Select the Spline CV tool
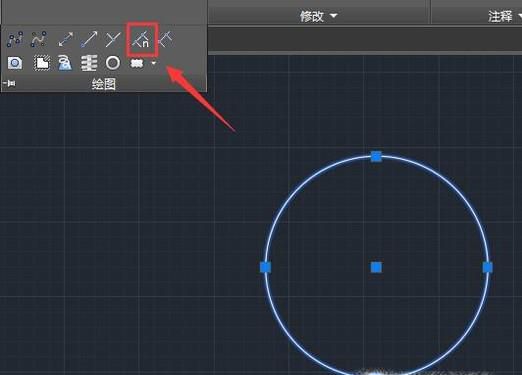 pos(39,39)
